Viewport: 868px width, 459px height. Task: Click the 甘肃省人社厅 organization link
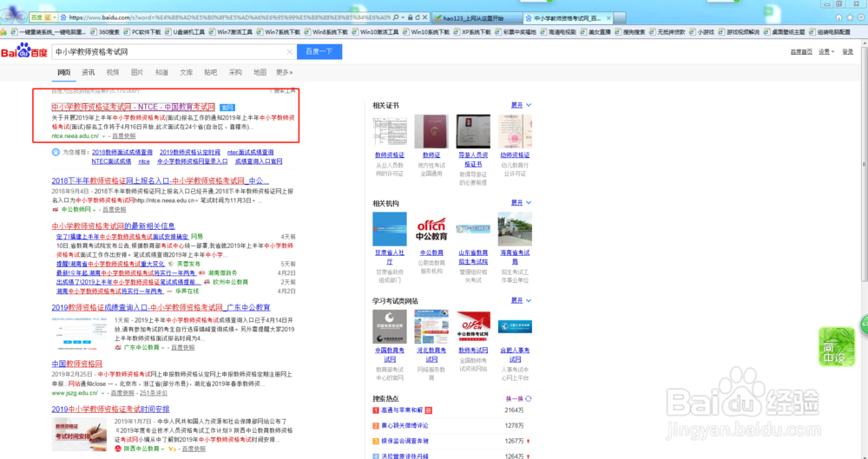pos(390,257)
